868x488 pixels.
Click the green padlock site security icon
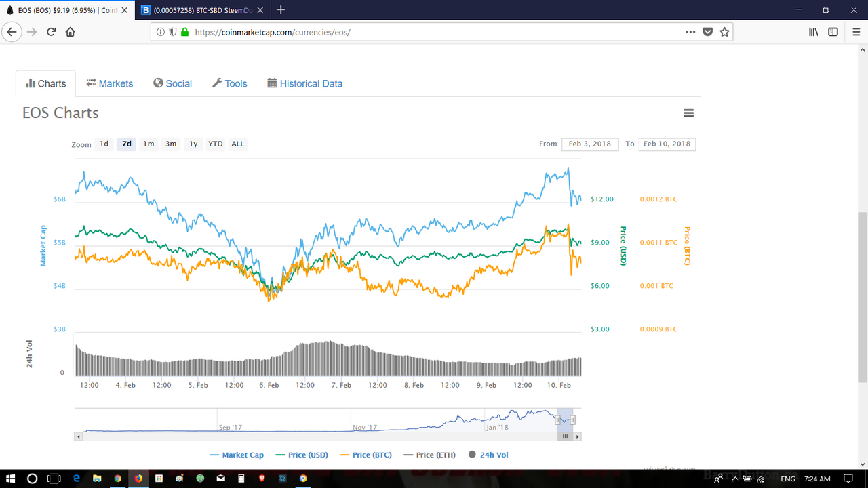[184, 32]
